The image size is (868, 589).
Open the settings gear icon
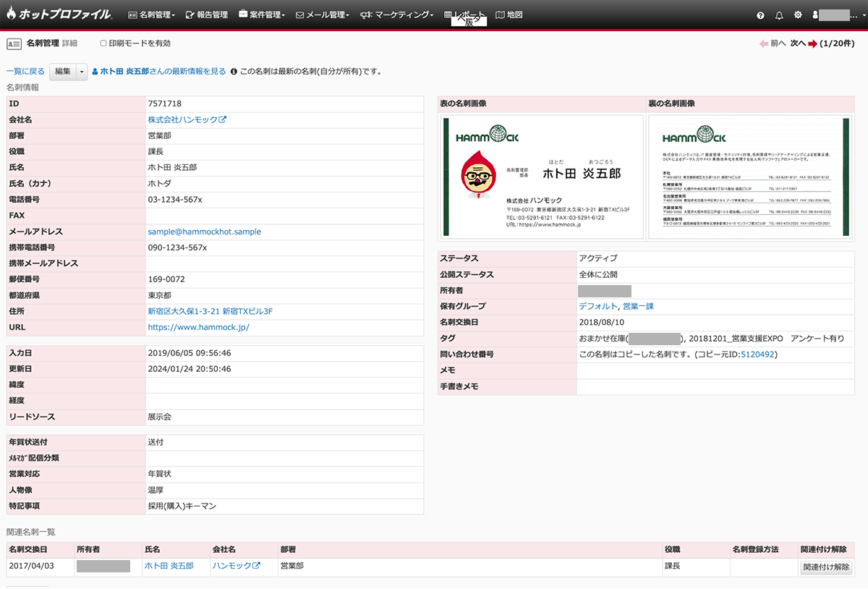pos(798,15)
